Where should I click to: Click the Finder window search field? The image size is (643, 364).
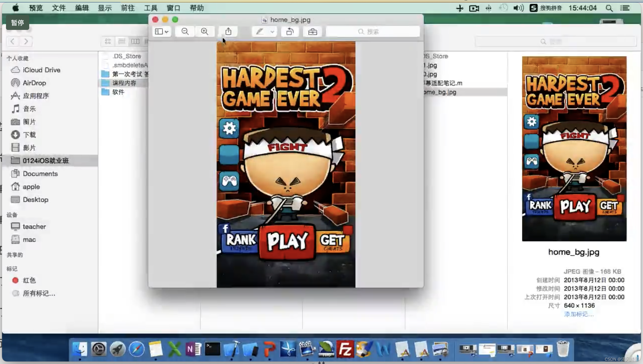(x=556, y=41)
